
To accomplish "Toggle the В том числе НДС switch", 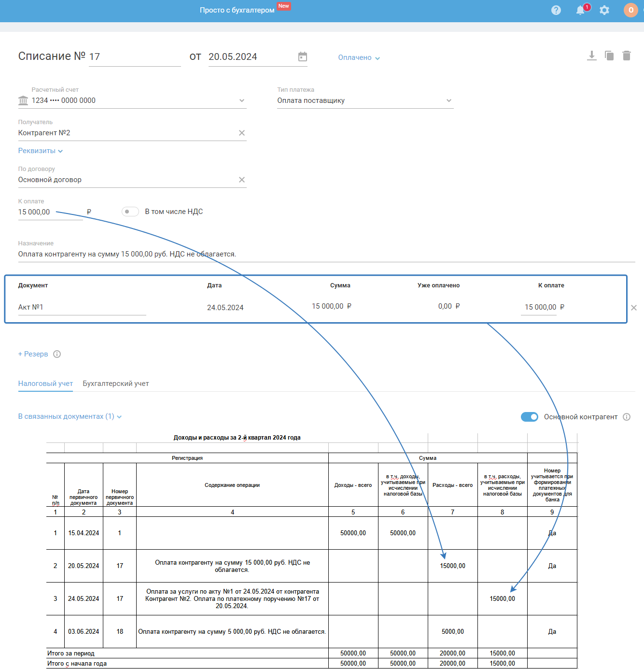I will [x=130, y=212].
